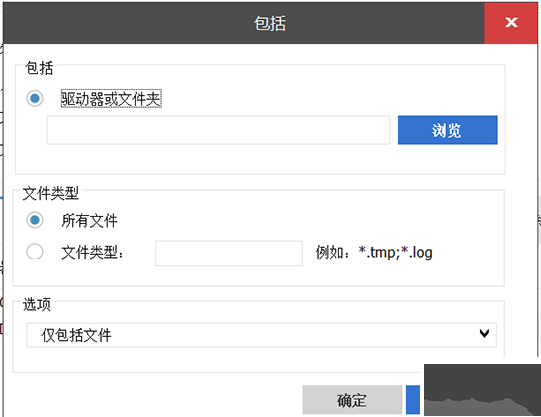This screenshot has height=417, width=541.
Task: Click the 确定 button
Action: pyautogui.click(x=352, y=400)
